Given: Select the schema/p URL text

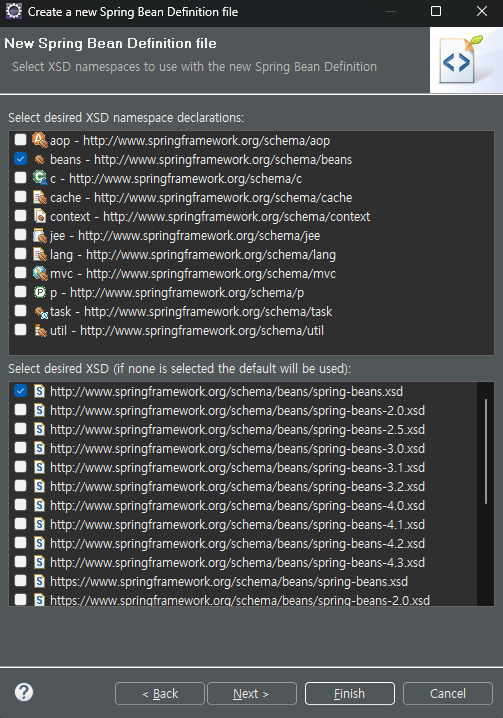Looking at the screenshot, I should coord(187,293).
